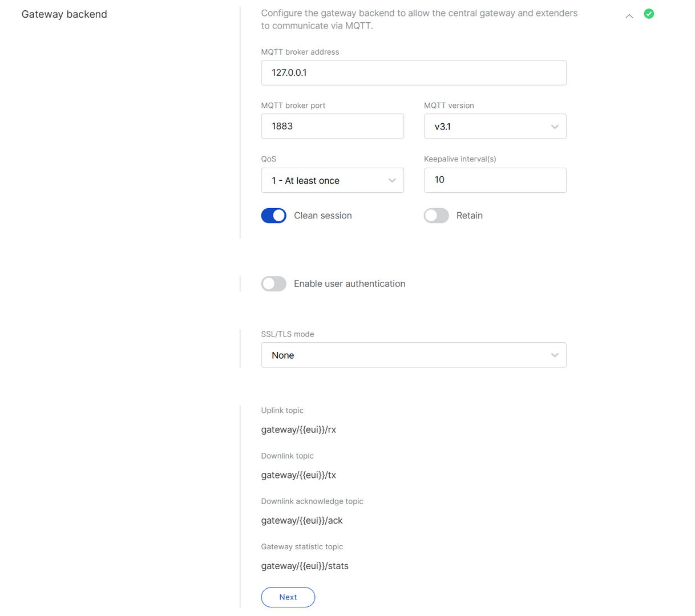Open the SSL/TLS mode dropdown set to None
This screenshot has width=695, height=616.
tap(414, 355)
